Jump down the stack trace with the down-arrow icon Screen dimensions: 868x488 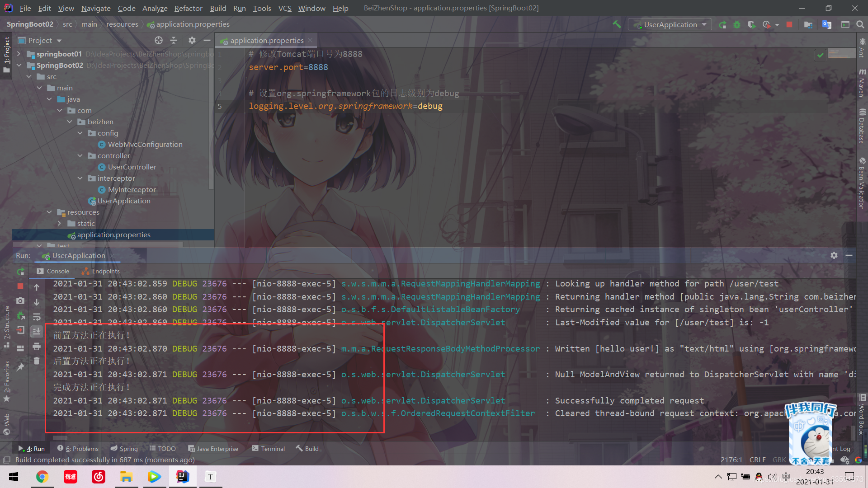[x=37, y=302]
